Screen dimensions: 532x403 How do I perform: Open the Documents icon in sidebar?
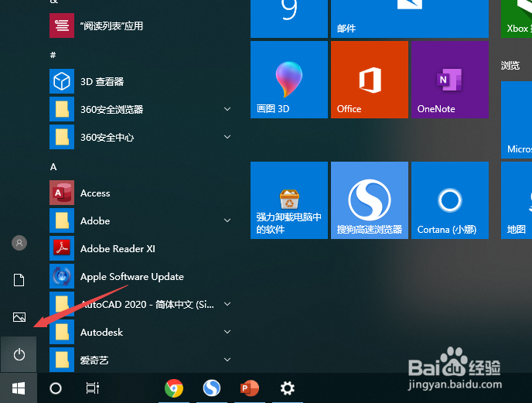(x=19, y=280)
